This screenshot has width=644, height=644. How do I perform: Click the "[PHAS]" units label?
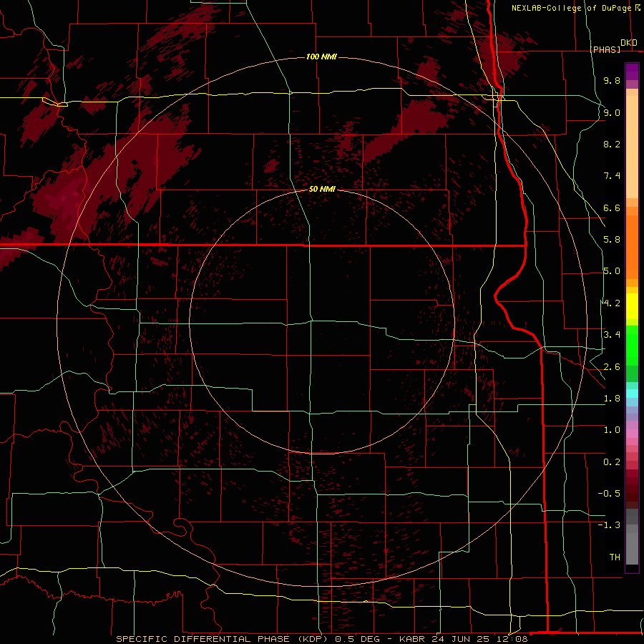coord(605,49)
